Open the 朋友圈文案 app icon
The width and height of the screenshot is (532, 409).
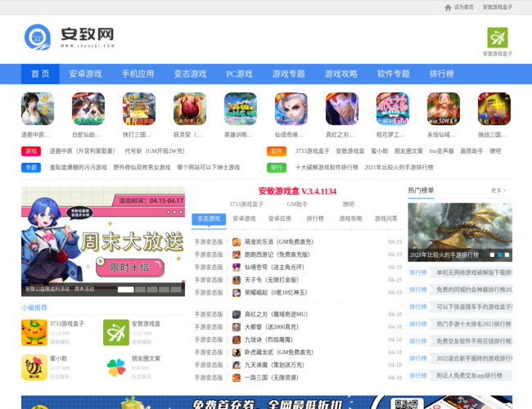coord(116,367)
